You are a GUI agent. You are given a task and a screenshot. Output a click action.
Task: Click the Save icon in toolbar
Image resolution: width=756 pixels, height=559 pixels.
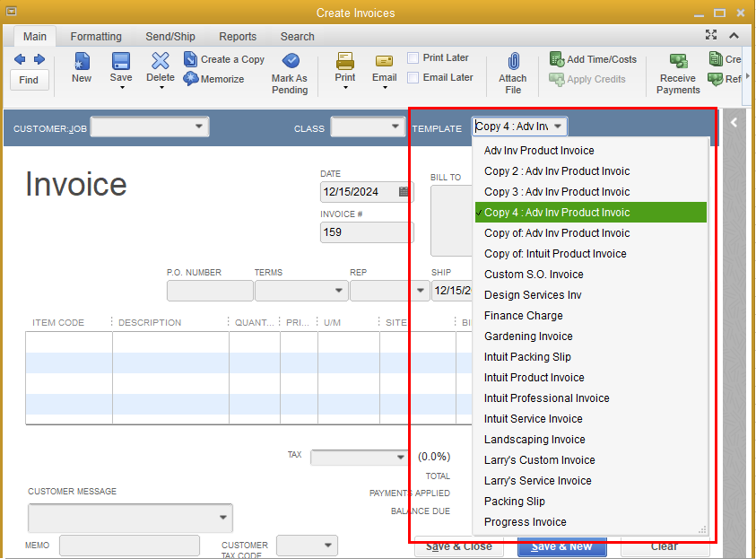tap(121, 61)
